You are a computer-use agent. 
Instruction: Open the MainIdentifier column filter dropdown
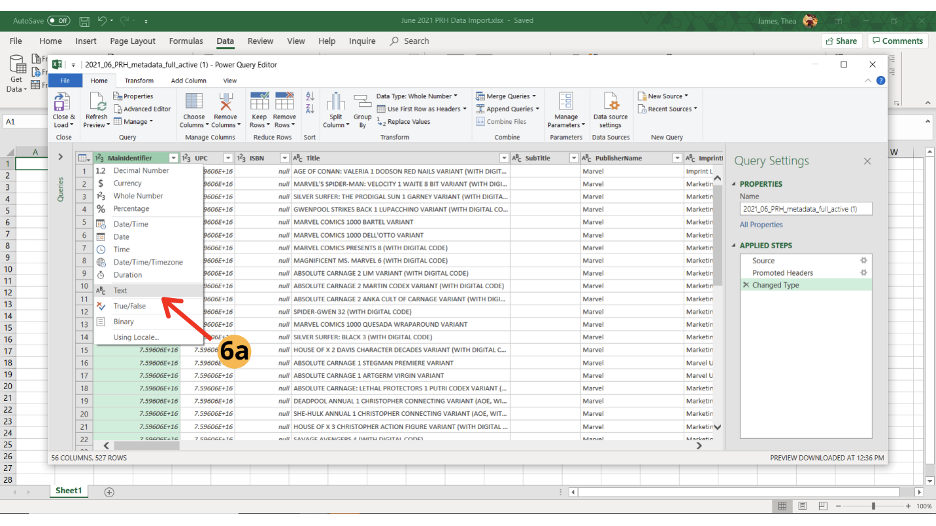pyautogui.click(x=173, y=158)
